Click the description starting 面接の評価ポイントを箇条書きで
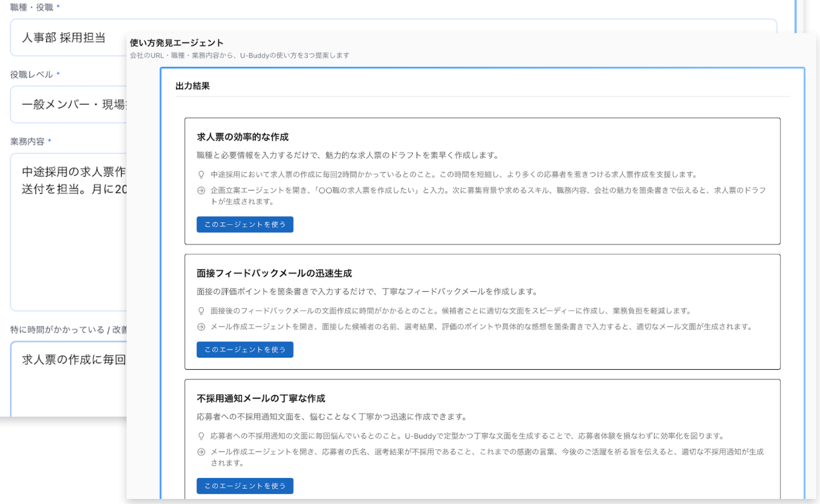This screenshot has width=820, height=504. [x=367, y=292]
